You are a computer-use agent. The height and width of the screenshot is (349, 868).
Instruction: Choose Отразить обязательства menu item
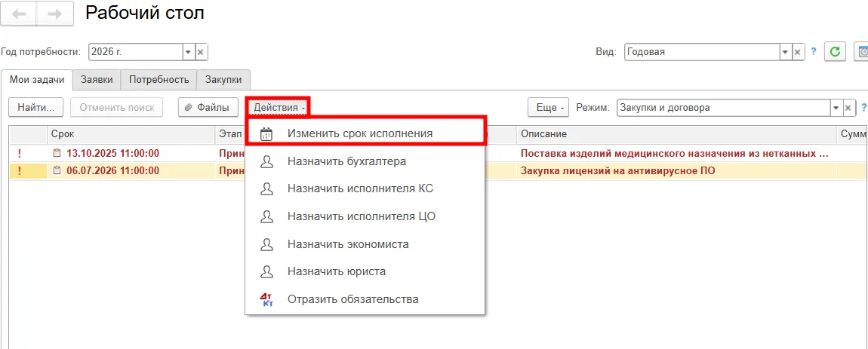(365, 299)
